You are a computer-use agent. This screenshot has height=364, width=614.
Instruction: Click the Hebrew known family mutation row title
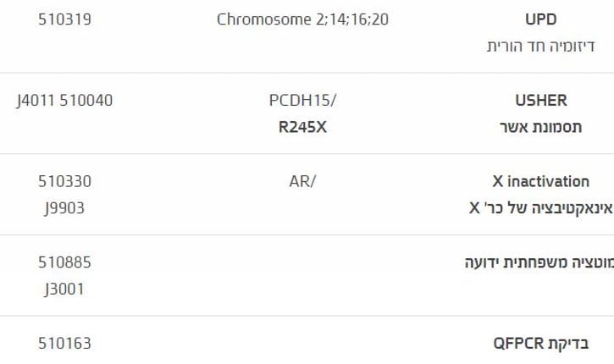[539, 262]
